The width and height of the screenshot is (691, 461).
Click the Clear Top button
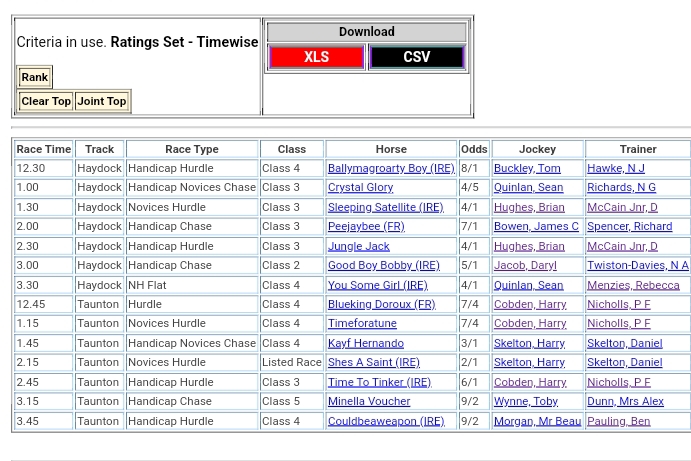coord(46,101)
